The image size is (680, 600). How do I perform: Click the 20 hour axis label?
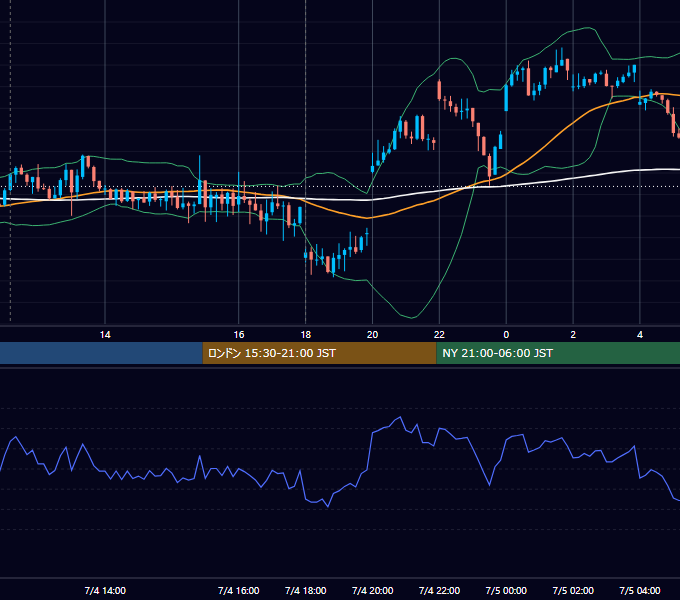(x=373, y=335)
